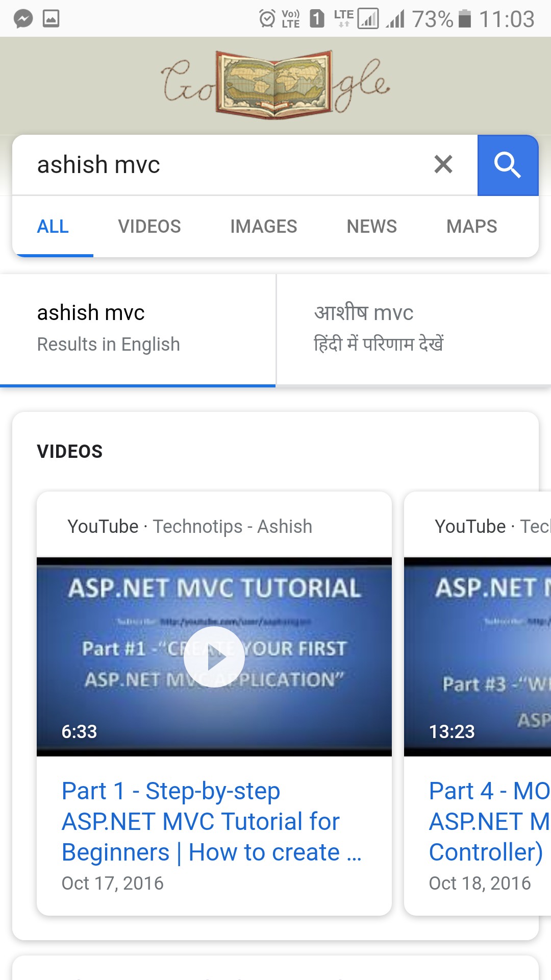Viewport: 551px width, 980px height.
Task: Open the 13:23 Part #3 video thumbnail
Action: pos(478,657)
